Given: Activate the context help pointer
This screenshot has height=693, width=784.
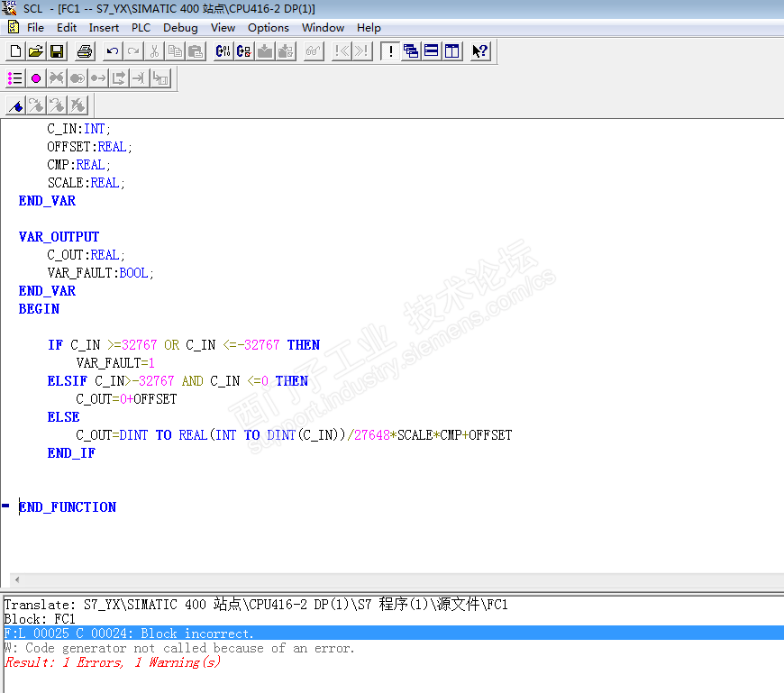Looking at the screenshot, I should (480, 51).
